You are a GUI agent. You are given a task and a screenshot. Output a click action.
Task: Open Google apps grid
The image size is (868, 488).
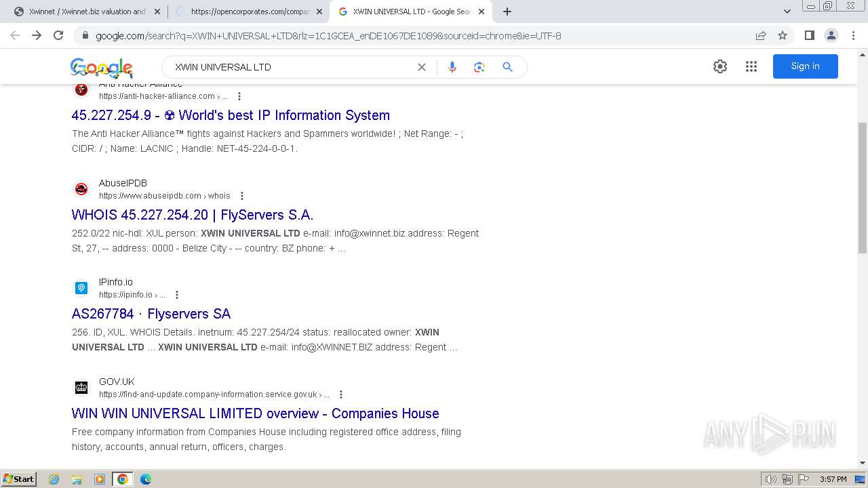click(x=751, y=66)
